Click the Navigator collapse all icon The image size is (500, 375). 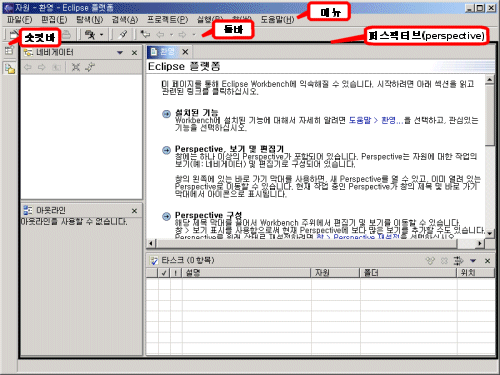pyautogui.click(x=76, y=67)
